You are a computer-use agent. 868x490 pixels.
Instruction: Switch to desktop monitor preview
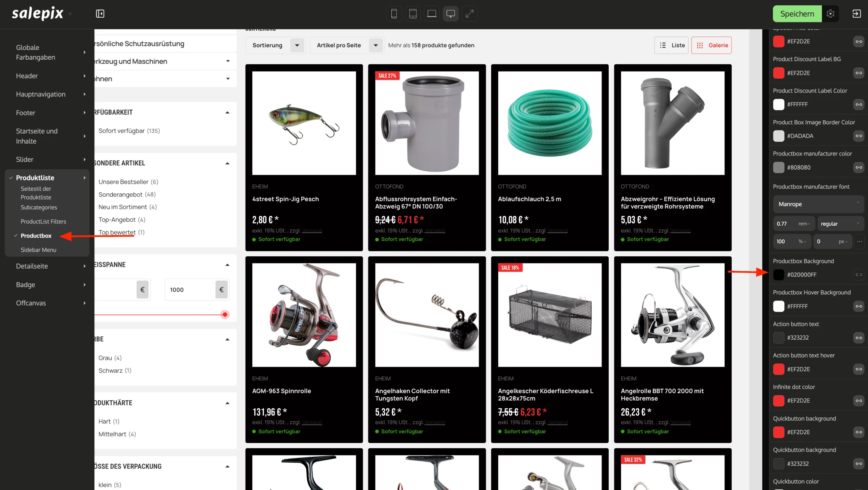(x=451, y=14)
